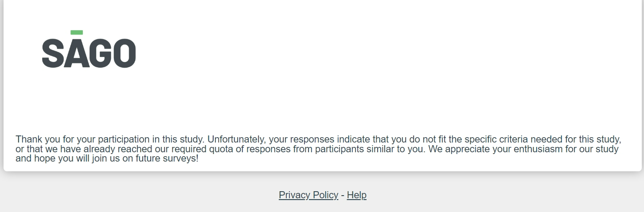
Task: Click the phrase "We appreciate your enthusiasm"
Action: [500, 149]
